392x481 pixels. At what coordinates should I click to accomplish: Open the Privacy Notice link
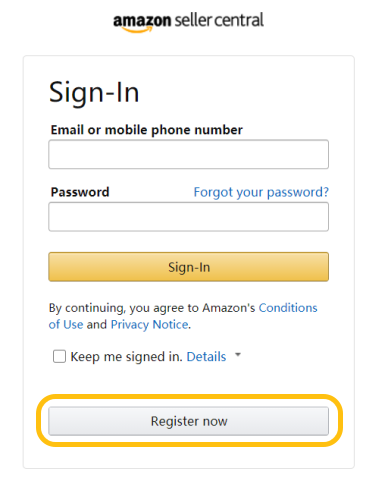(150, 325)
